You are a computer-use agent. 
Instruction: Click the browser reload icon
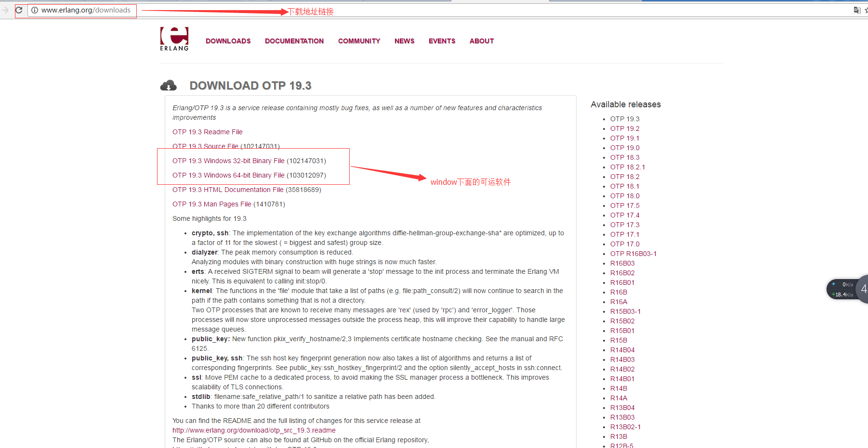click(19, 10)
